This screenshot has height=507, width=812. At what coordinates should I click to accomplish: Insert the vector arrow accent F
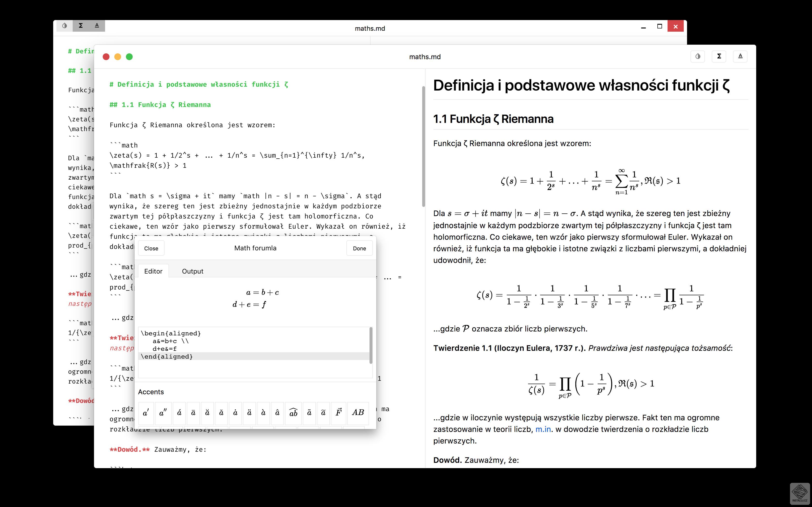(x=338, y=413)
